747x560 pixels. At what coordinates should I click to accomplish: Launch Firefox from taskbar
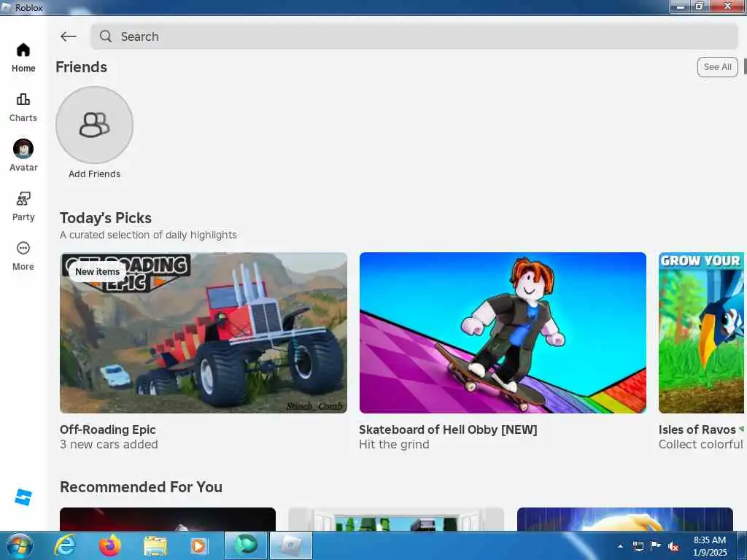[x=110, y=545]
